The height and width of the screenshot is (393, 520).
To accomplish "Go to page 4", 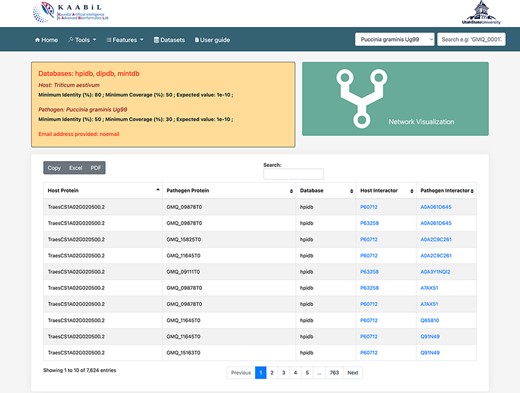I will point(295,373).
